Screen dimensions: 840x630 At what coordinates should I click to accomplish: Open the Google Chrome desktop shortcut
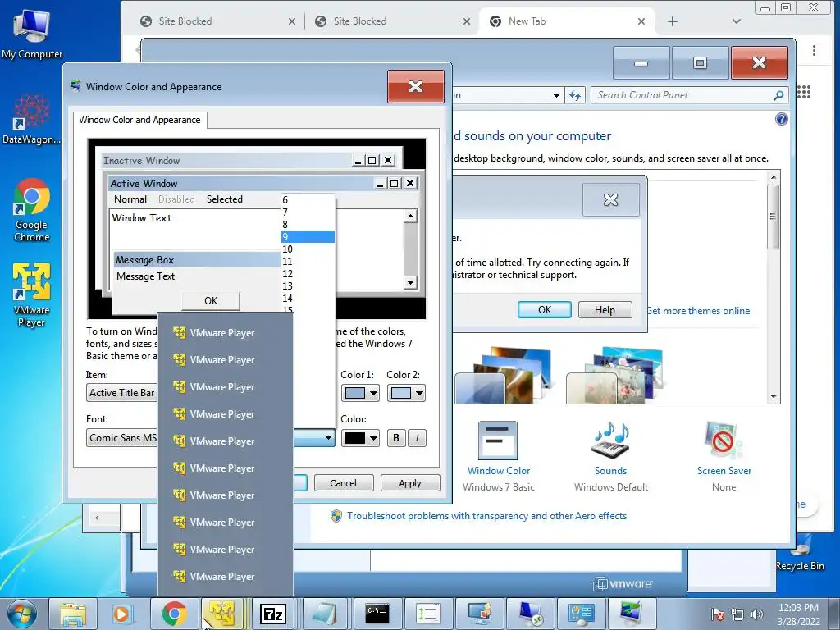pyautogui.click(x=32, y=210)
